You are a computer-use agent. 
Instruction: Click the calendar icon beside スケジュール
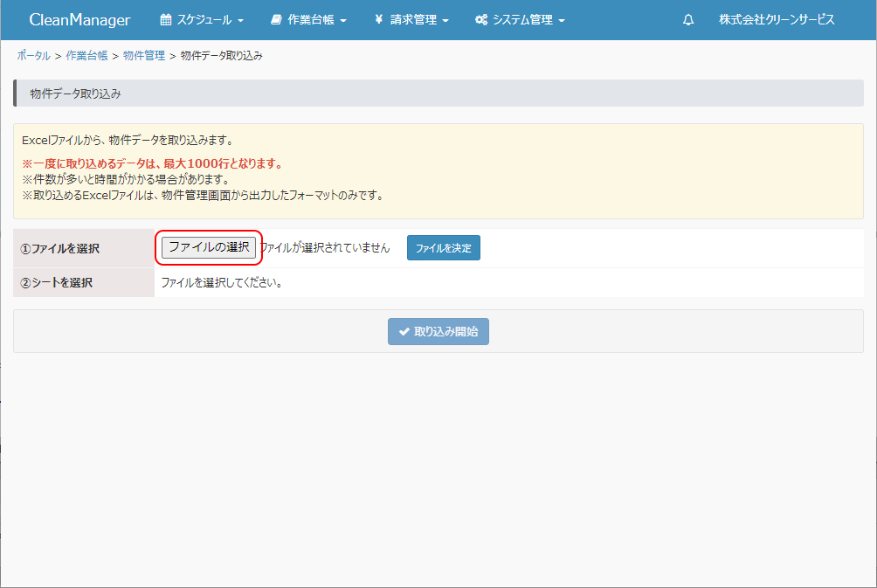tap(166, 19)
